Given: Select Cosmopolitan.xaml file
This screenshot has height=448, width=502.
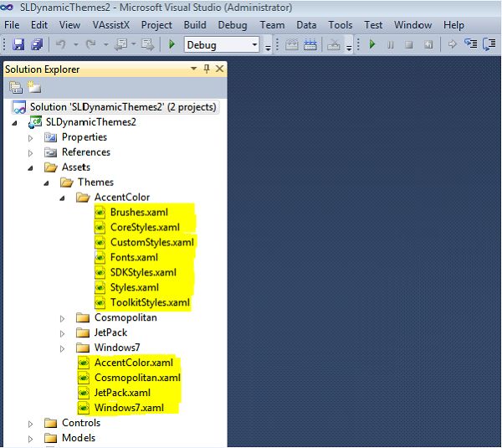Looking at the screenshot, I should [x=137, y=378].
